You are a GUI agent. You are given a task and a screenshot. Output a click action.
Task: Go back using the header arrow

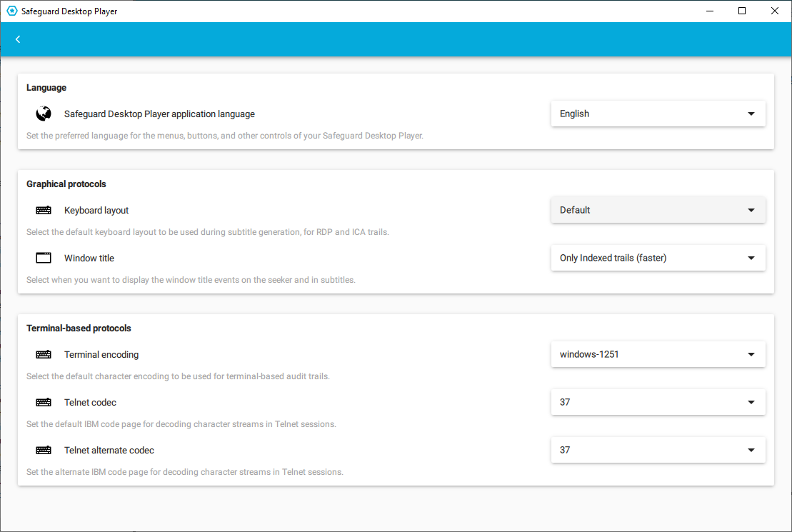pyautogui.click(x=18, y=39)
